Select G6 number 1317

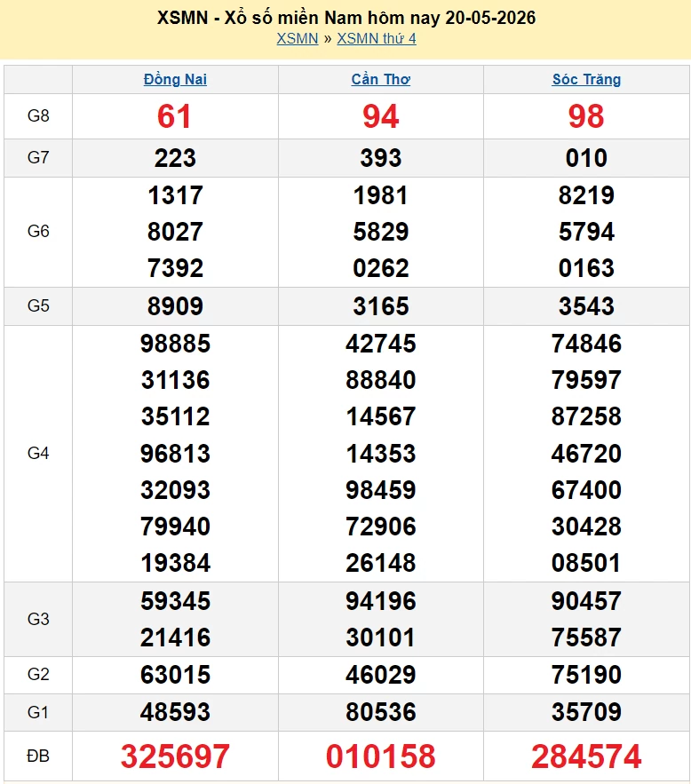176,195
